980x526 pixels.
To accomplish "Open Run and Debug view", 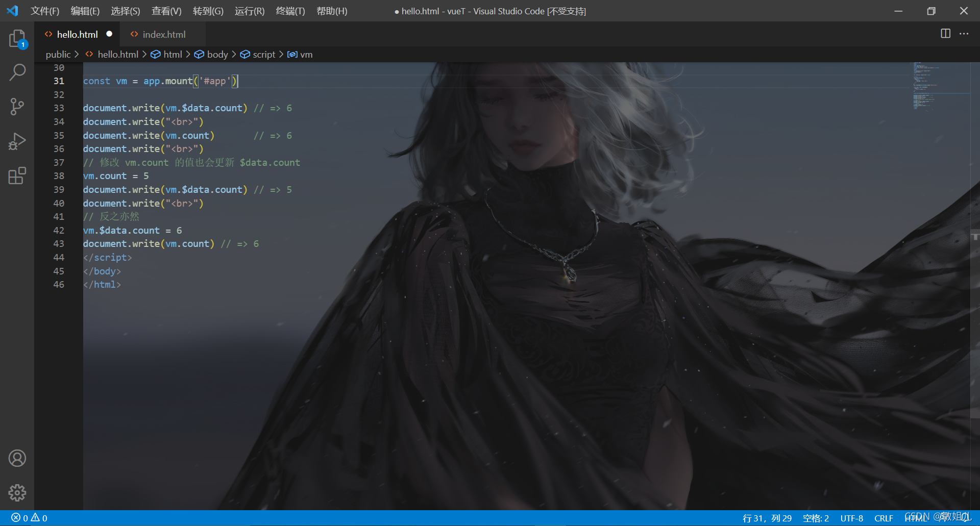I will tap(17, 141).
